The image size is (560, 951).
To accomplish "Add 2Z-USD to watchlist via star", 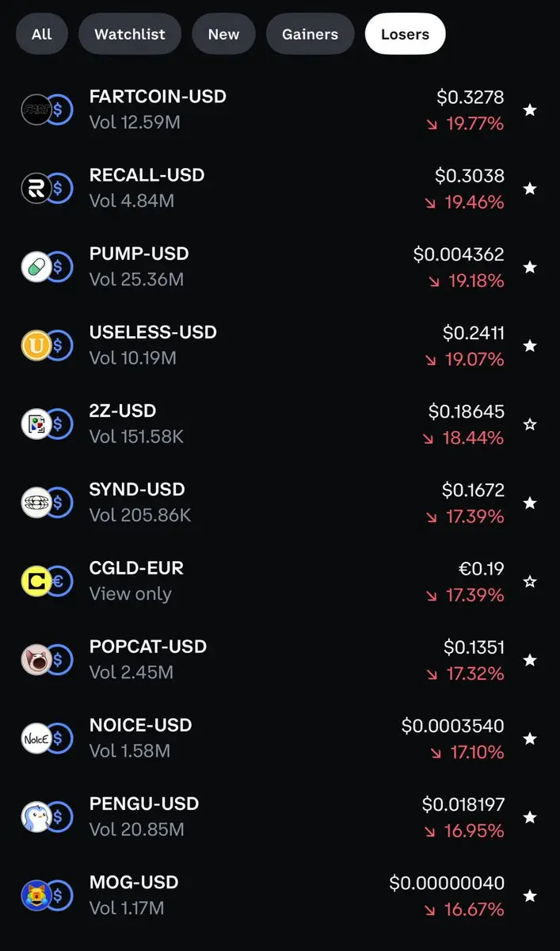I will click(x=530, y=424).
